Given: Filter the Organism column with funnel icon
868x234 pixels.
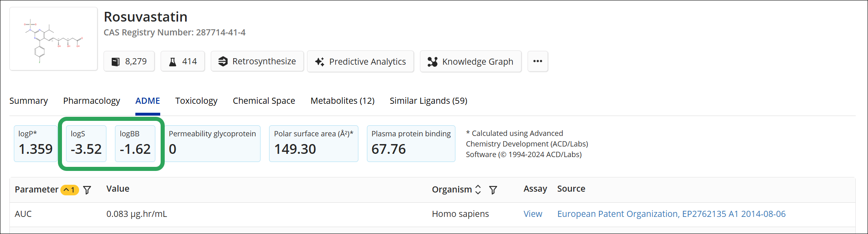Looking at the screenshot, I should point(493,190).
